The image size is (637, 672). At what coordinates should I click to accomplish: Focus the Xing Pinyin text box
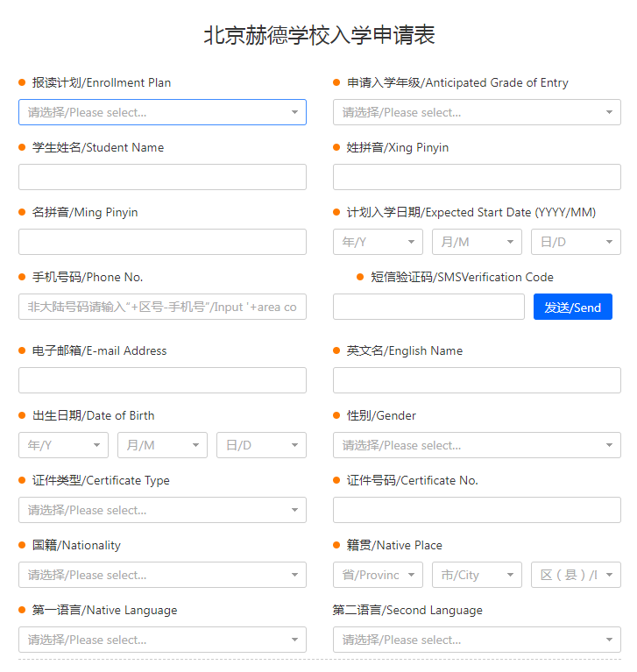pos(477,177)
